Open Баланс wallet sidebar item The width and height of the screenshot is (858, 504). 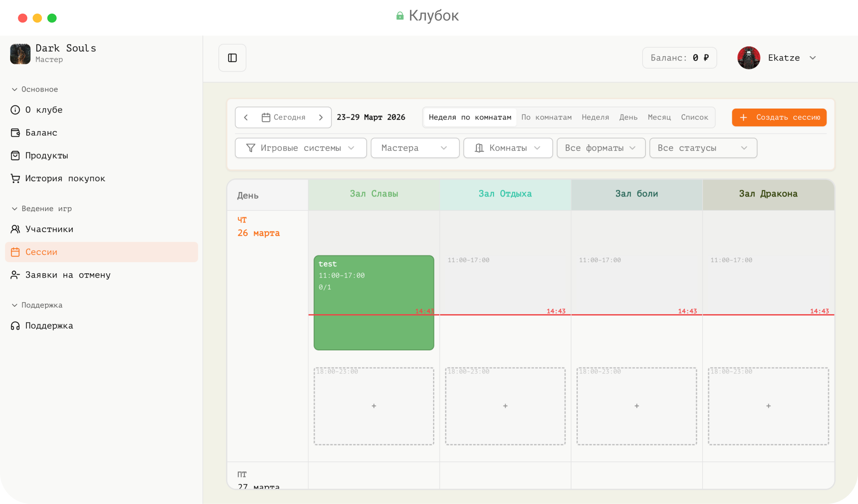pyautogui.click(x=41, y=133)
